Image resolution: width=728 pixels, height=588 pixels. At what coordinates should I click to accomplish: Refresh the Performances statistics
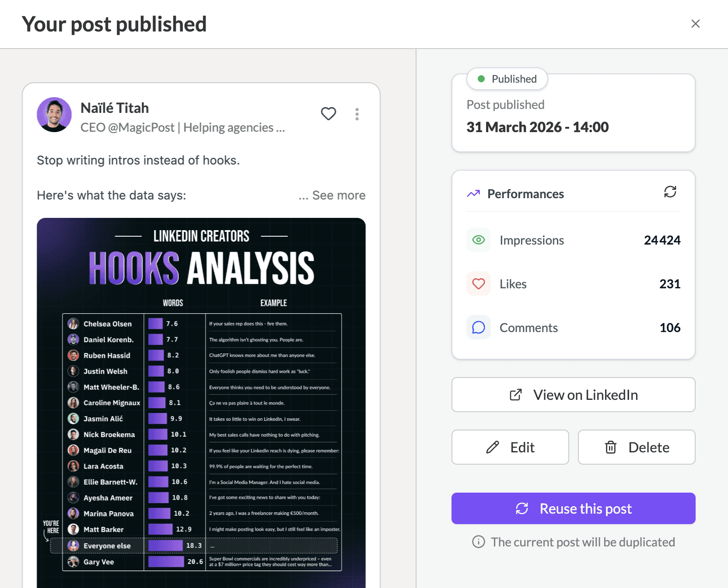pos(670,192)
